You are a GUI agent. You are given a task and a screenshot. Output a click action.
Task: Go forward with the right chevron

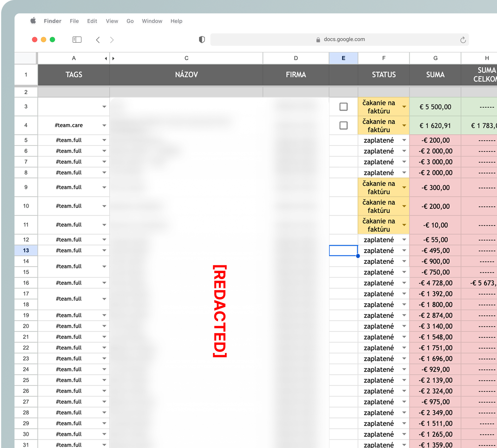click(x=112, y=40)
